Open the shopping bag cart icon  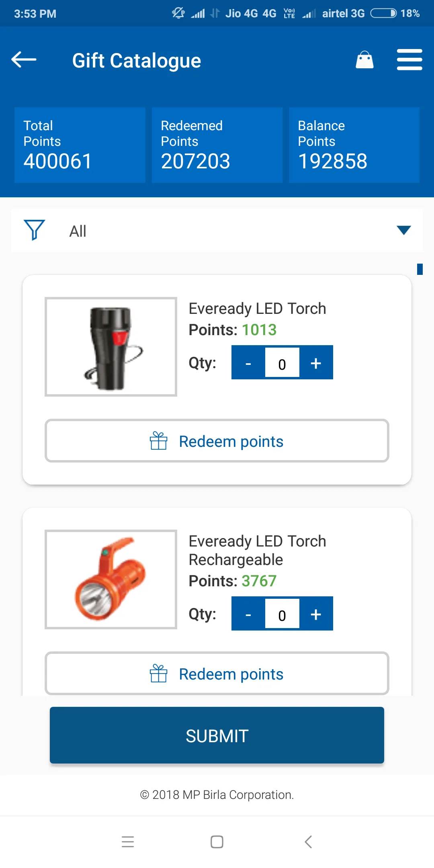click(364, 60)
